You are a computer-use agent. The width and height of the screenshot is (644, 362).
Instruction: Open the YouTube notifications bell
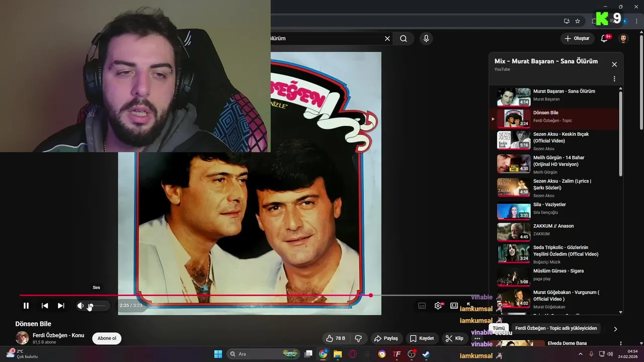click(x=605, y=38)
